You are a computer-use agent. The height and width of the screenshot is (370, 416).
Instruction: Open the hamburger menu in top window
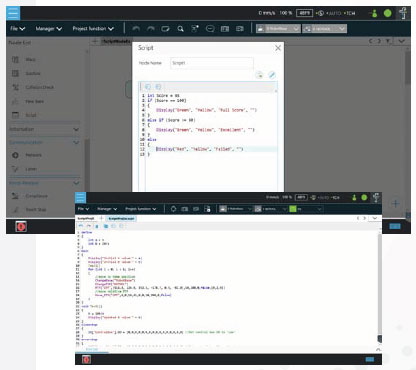(13, 13)
